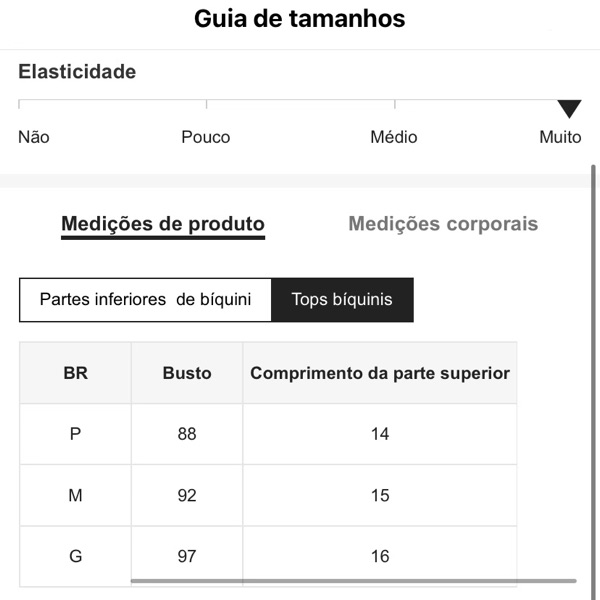Click the bust value 92 cell
Screen dimensions: 600x600
tap(187, 496)
